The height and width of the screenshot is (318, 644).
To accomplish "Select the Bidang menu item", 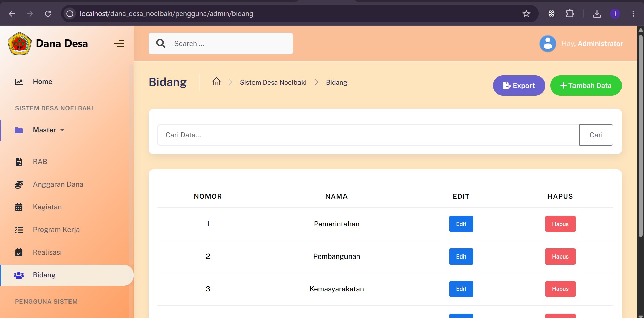I will pyautogui.click(x=67, y=275).
